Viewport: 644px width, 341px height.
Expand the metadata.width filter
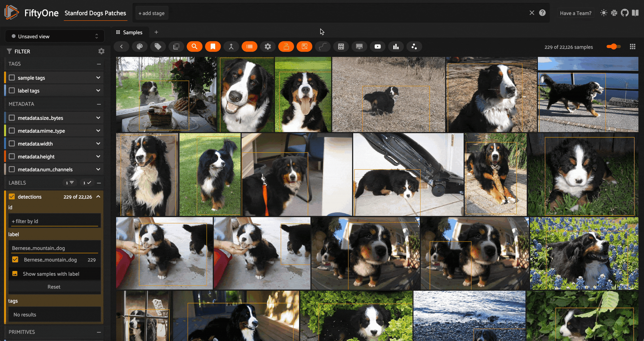coord(98,143)
